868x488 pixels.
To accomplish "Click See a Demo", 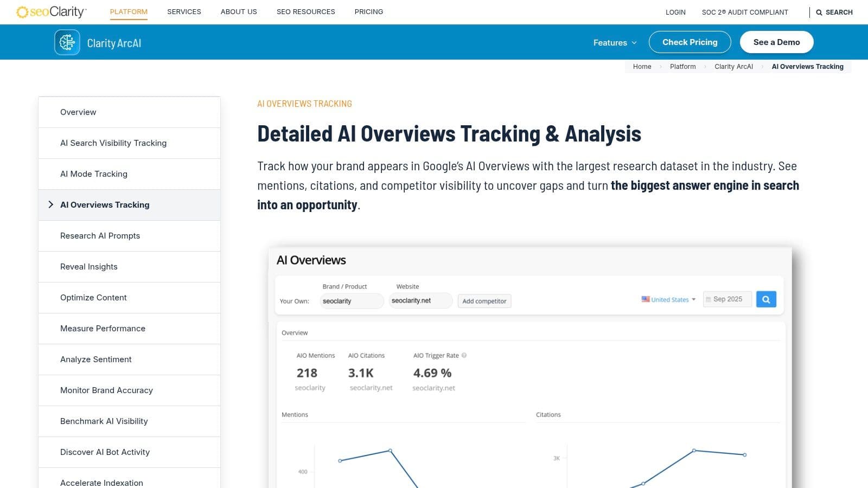I will point(776,42).
